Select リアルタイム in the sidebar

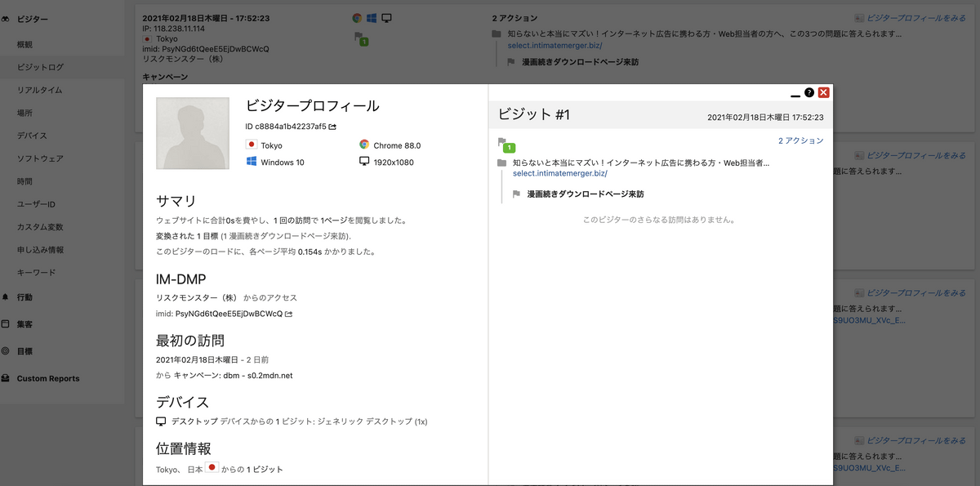(39, 90)
